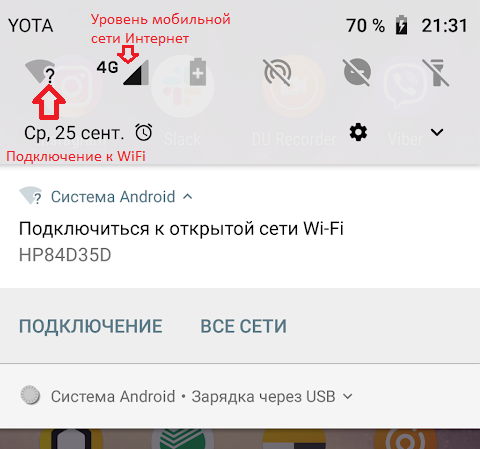
Task: Tap the ВСЕ СЕТИ button
Action: coord(243,326)
